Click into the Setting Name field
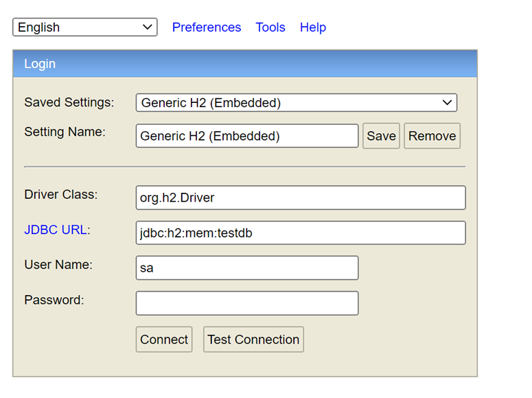Image resolution: width=532 pixels, height=398 pixels. [x=247, y=136]
